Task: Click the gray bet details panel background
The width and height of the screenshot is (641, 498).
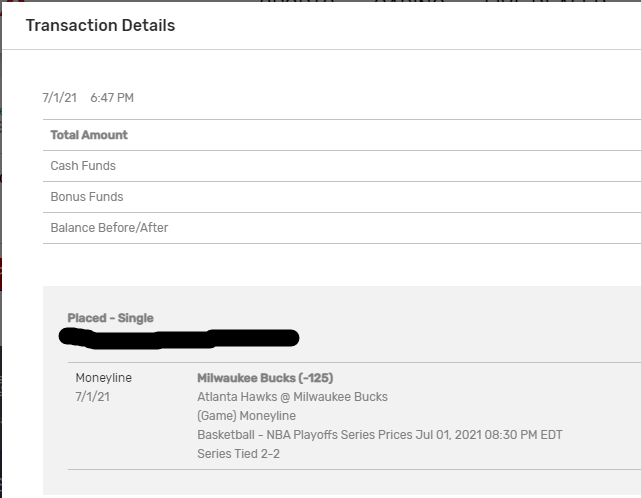Action: 450,320
